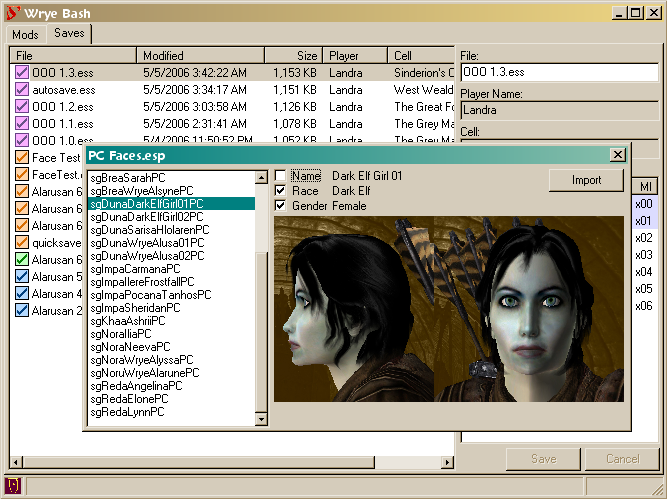Sort saves by Modified column header

[x=200, y=55]
